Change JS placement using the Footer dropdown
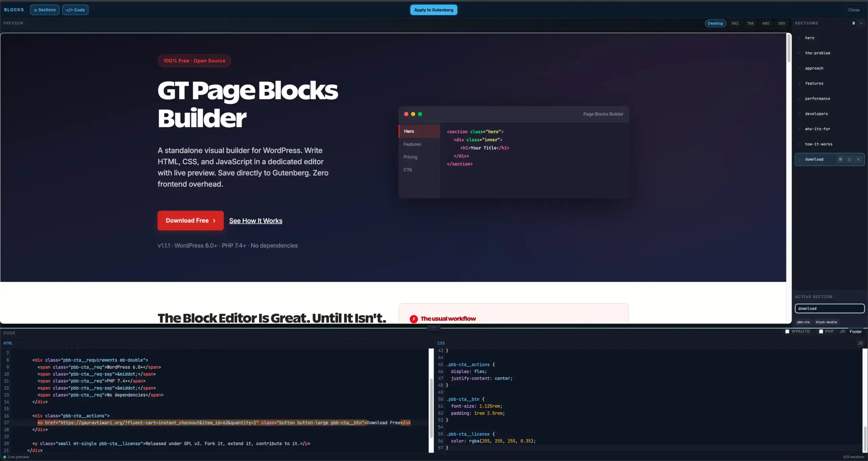Screen dimensions: 868x461 tap(855, 331)
